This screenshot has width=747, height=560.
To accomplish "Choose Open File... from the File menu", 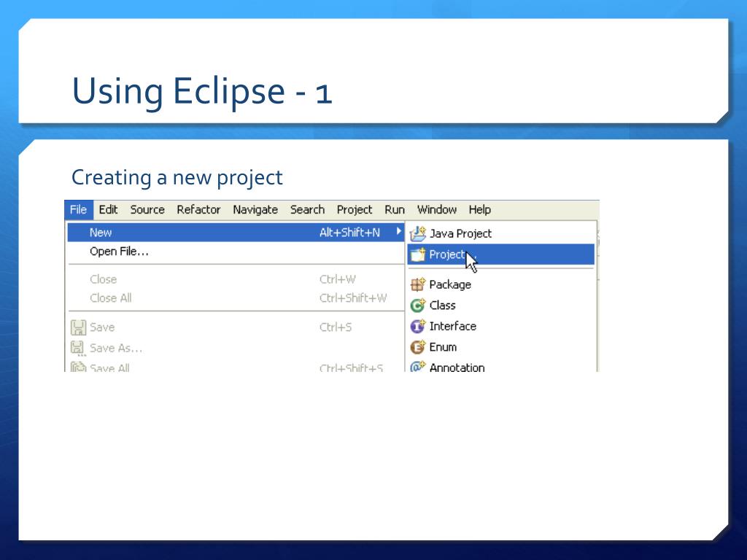I will (x=236, y=251).
